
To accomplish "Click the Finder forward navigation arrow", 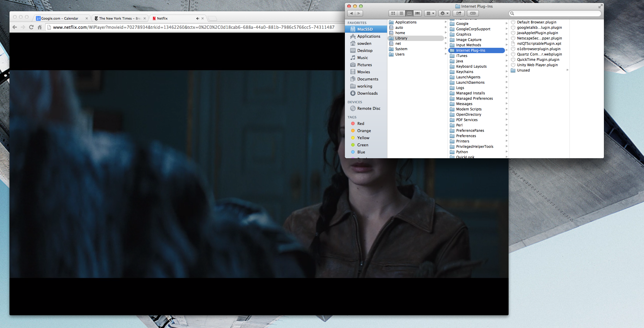I will pyautogui.click(x=359, y=13).
